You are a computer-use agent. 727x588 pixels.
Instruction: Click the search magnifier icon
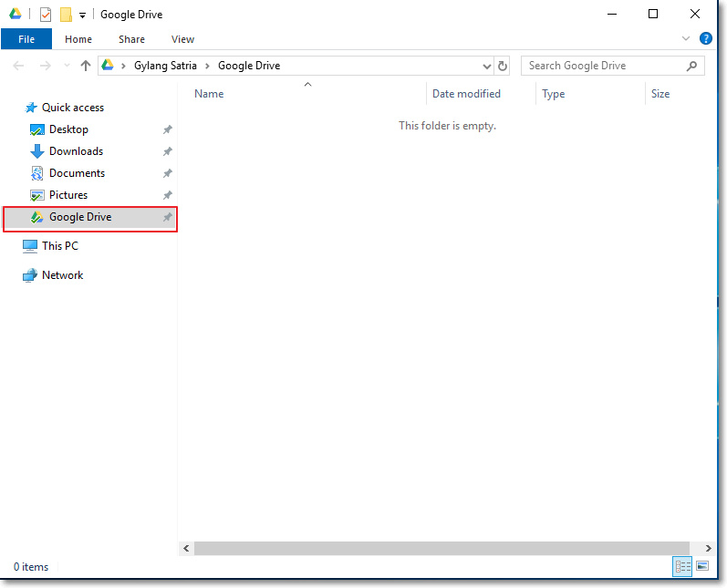[x=691, y=66]
